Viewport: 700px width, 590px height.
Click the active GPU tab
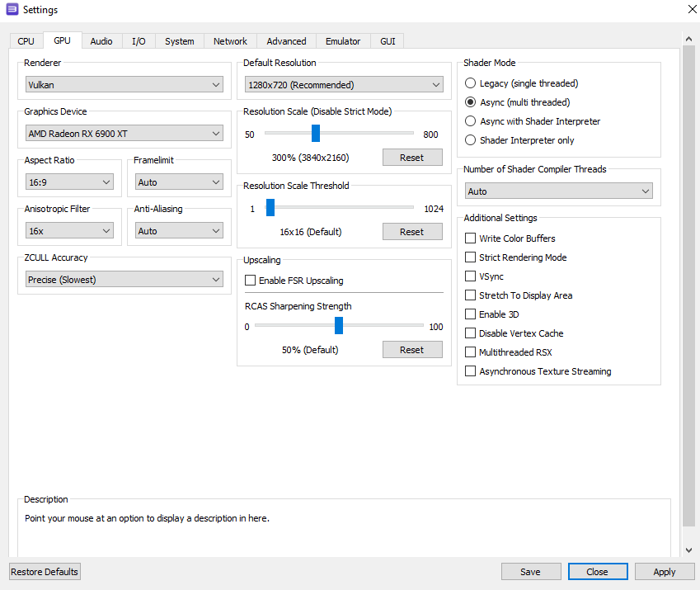tap(62, 40)
